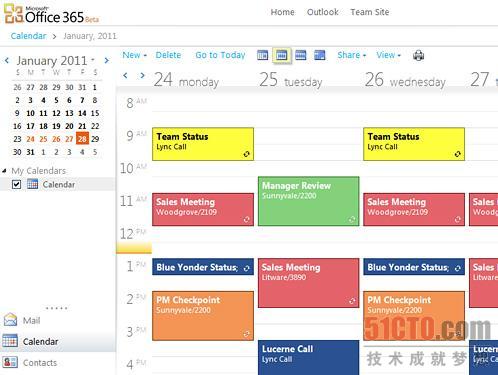Switch to Month view icon

click(x=319, y=55)
